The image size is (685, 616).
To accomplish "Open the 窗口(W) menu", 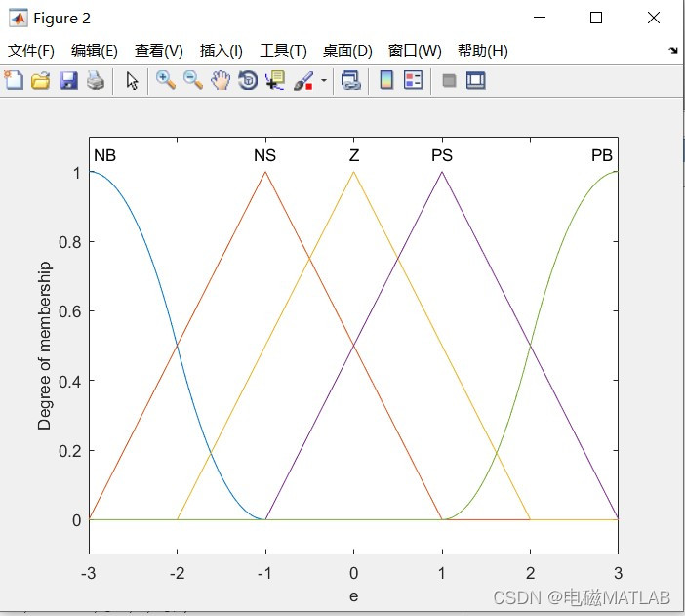I will pyautogui.click(x=415, y=51).
